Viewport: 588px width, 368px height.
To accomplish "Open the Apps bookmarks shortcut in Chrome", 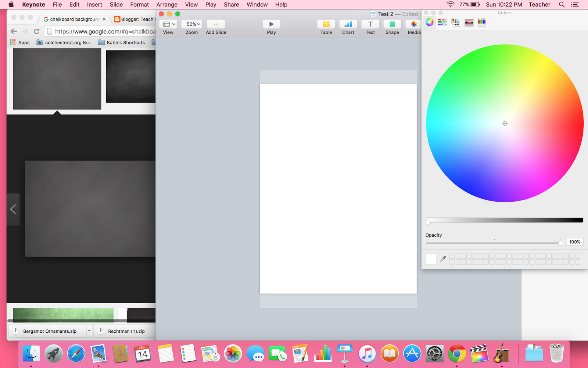I will pos(20,42).
